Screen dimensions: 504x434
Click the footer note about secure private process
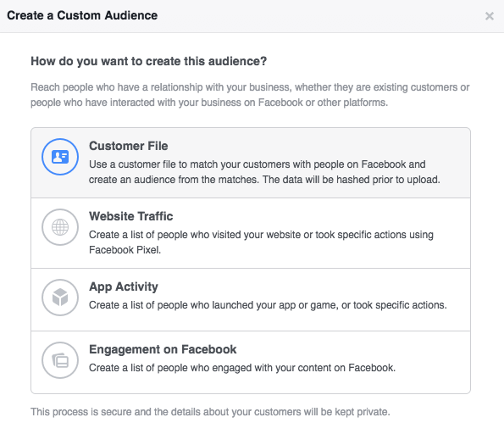point(210,412)
